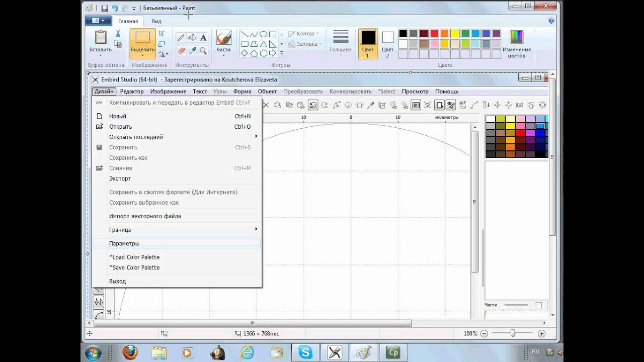Activate the Magnifier tool in Paint
Screen dimensions: 644x362
click(203, 51)
